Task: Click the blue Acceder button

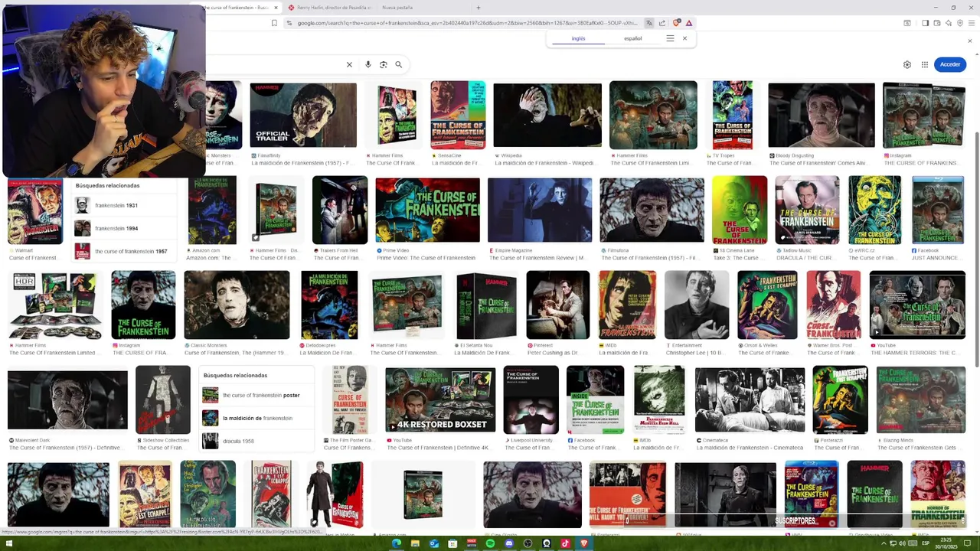Action: coord(950,64)
